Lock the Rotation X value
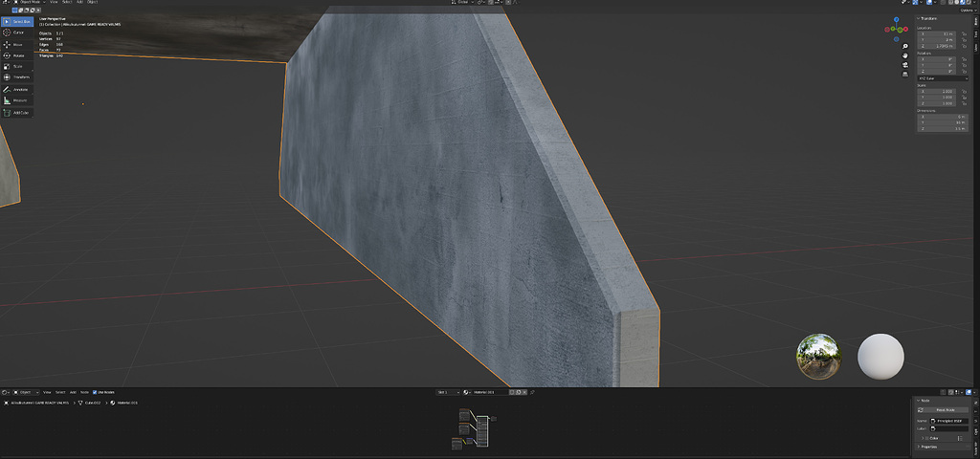Viewport: 980px width, 459px height. click(x=965, y=59)
